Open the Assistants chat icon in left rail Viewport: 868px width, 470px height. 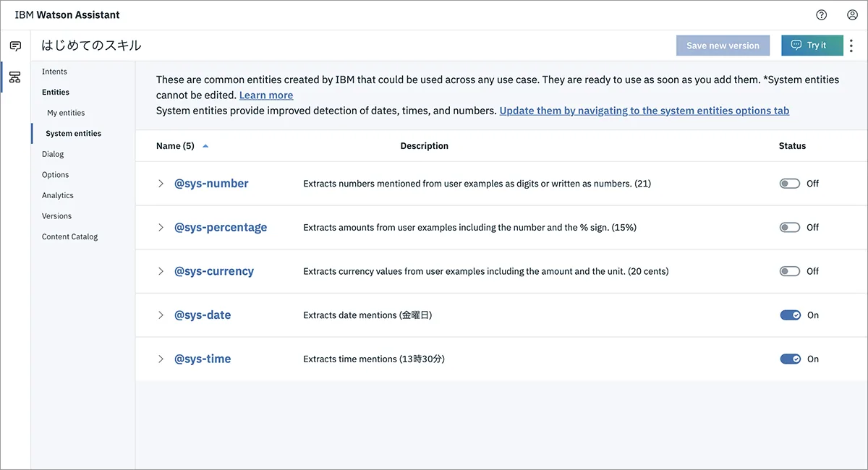pyautogui.click(x=15, y=46)
